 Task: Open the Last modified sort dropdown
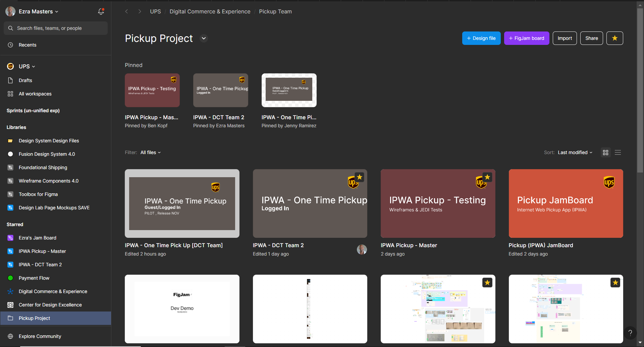point(575,152)
